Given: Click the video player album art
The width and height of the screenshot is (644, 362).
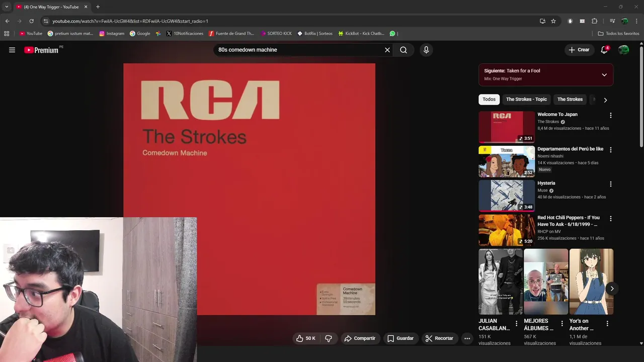Looking at the screenshot, I should tap(249, 189).
